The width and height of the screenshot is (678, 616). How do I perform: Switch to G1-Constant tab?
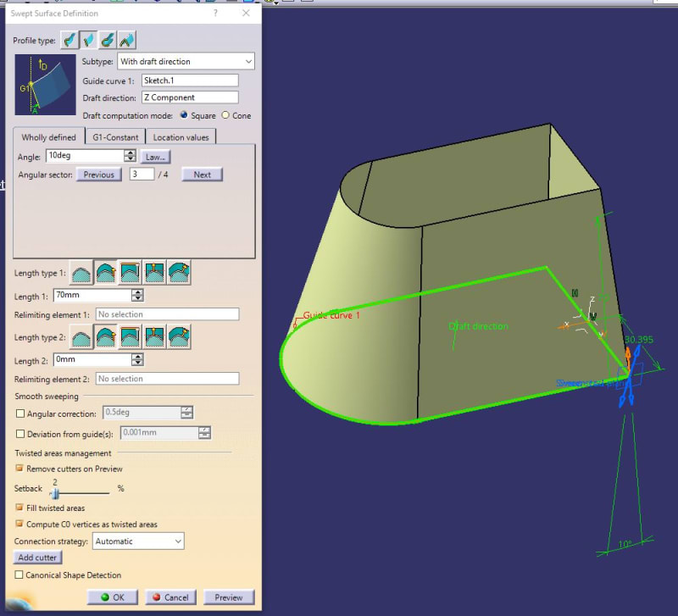pos(115,137)
